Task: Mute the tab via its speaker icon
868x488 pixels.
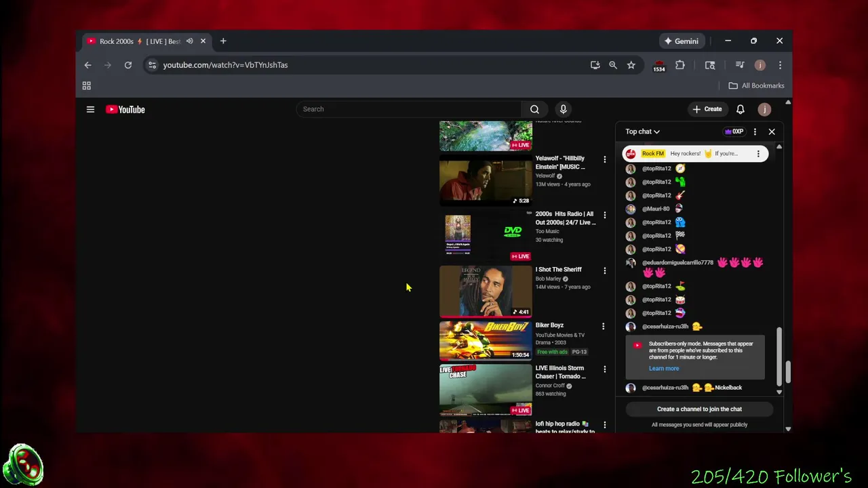Action: click(x=190, y=41)
